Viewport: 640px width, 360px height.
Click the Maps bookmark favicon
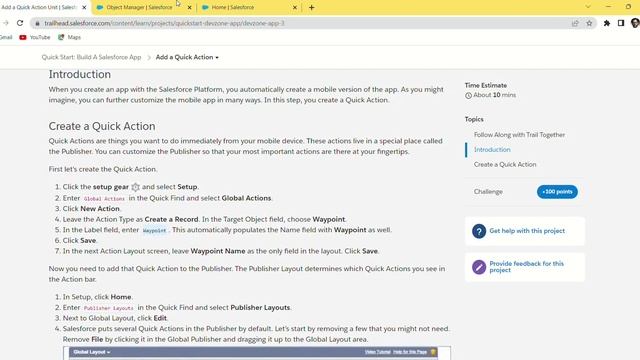(61, 37)
